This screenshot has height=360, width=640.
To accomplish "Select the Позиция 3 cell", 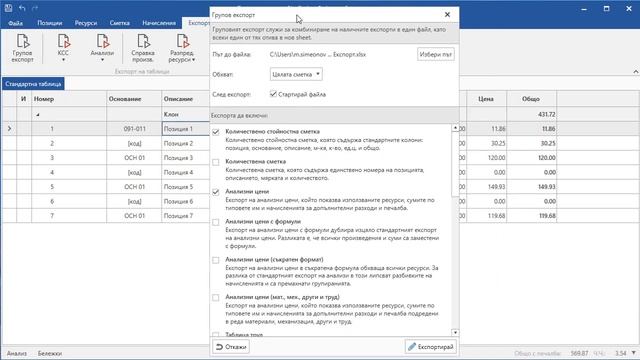I will point(186,158).
